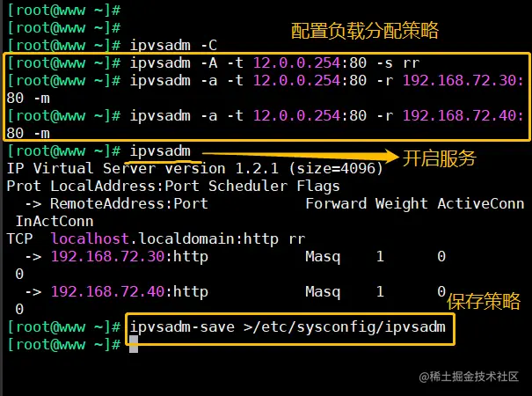Click the 'Forward' column header
The height and width of the screenshot is (396, 532).
point(336,204)
